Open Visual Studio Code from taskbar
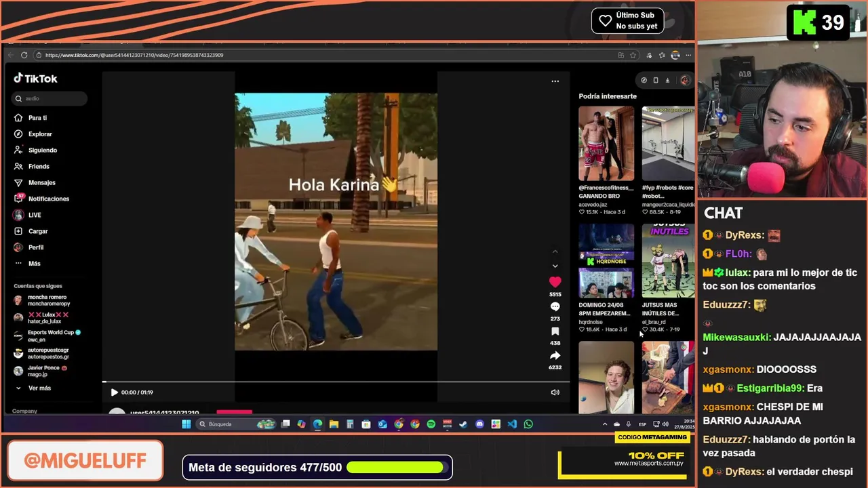This screenshot has width=868, height=488. [511, 424]
